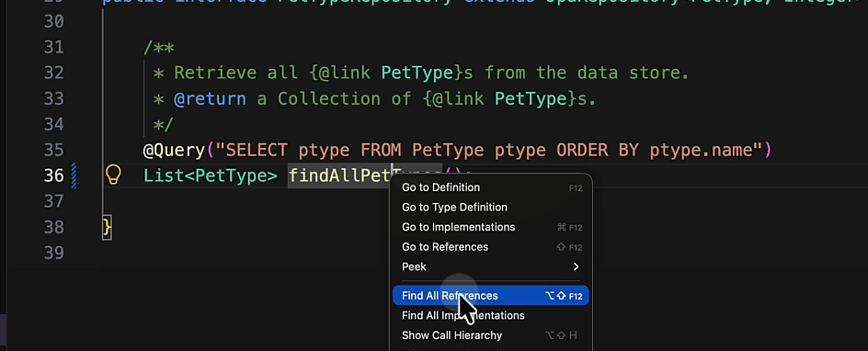Click line number 39 in gutter
Image resolution: width=868 pixels, height=351 pixels.
click(x=53, y=253)
